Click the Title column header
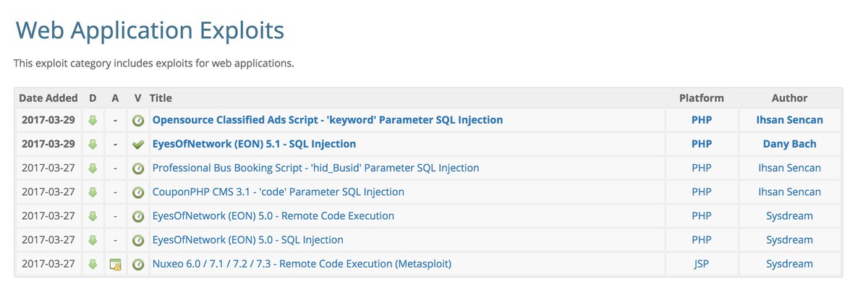This screenshot has width=868, height=295. (161, 98)
